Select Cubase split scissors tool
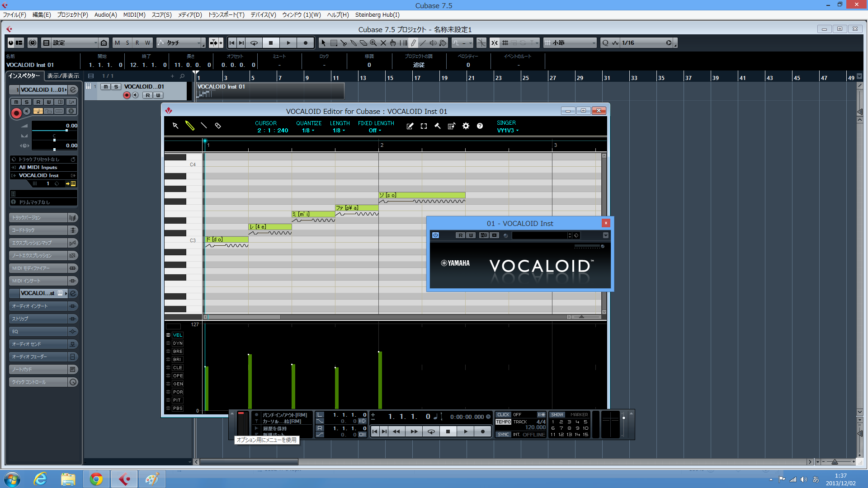Screen dimensions: 868x488 tap(344, 43)
